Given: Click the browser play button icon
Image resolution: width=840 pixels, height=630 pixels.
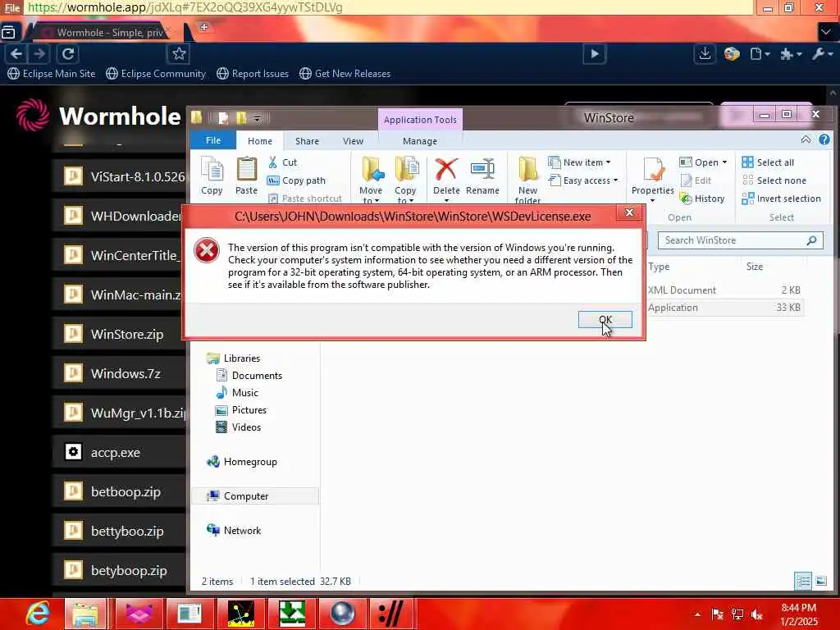Looking at the screenshot, I should (x=595, y=53).
